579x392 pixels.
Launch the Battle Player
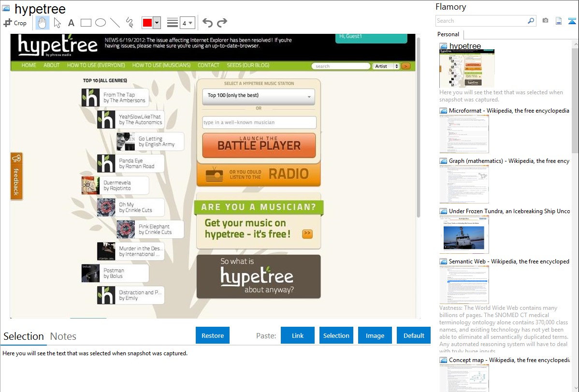(x=259, y=145)
